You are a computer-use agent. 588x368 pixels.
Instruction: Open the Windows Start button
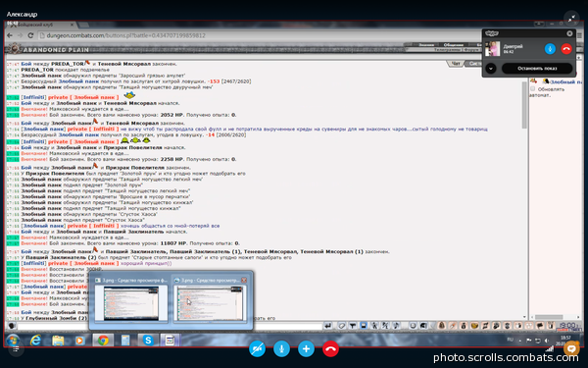(x=13, y=341)
